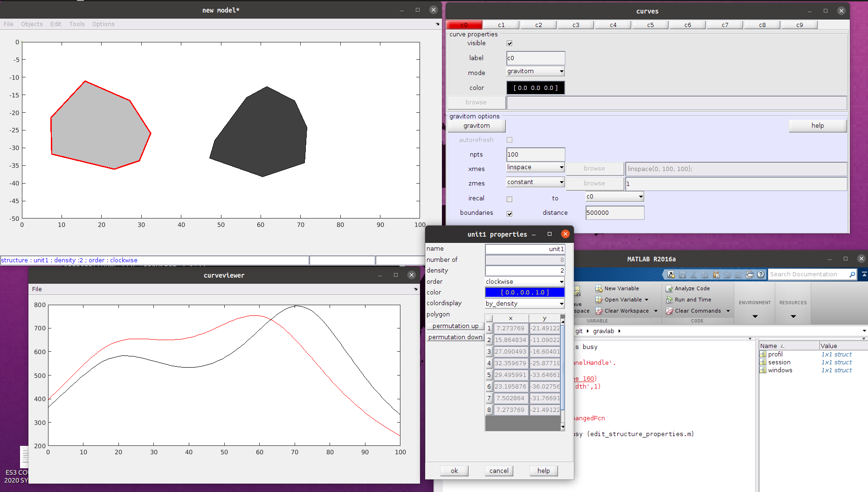This screenshot has height=492, width=868.
Task: Click the Clear Workspace eraser icon
Action: click(599, 311)
